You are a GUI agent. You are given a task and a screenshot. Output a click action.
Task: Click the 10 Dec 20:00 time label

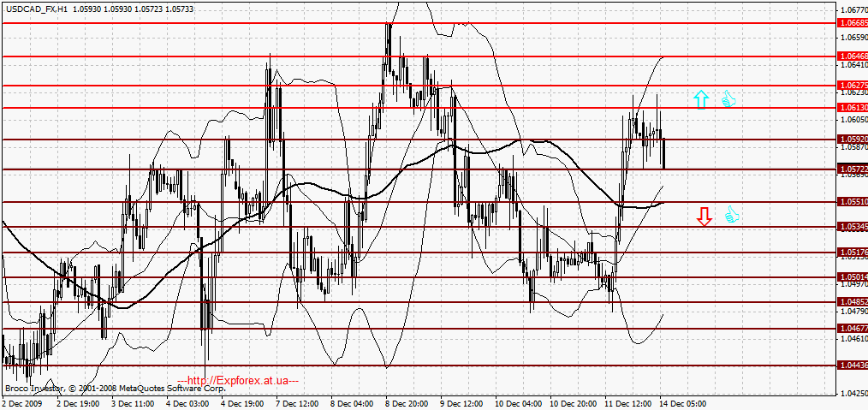[574, 405]
